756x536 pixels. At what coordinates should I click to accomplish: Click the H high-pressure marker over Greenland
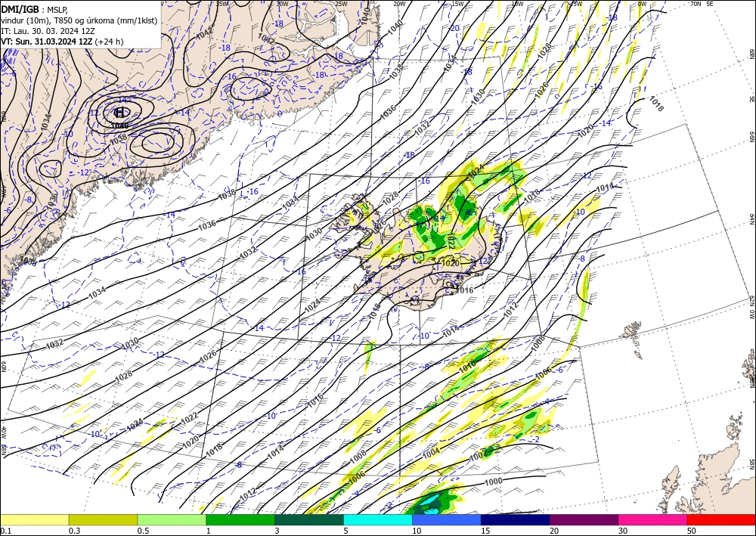pos(120,113)
